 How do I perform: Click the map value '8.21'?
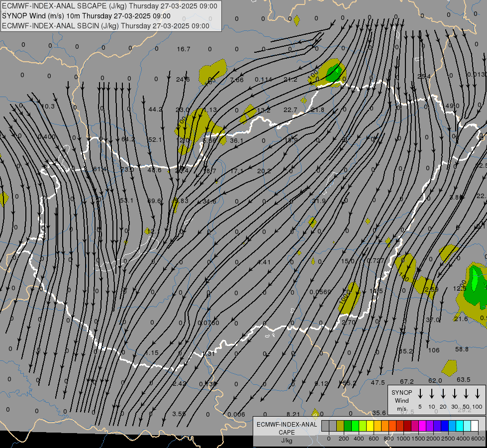(x=293, y=414)
